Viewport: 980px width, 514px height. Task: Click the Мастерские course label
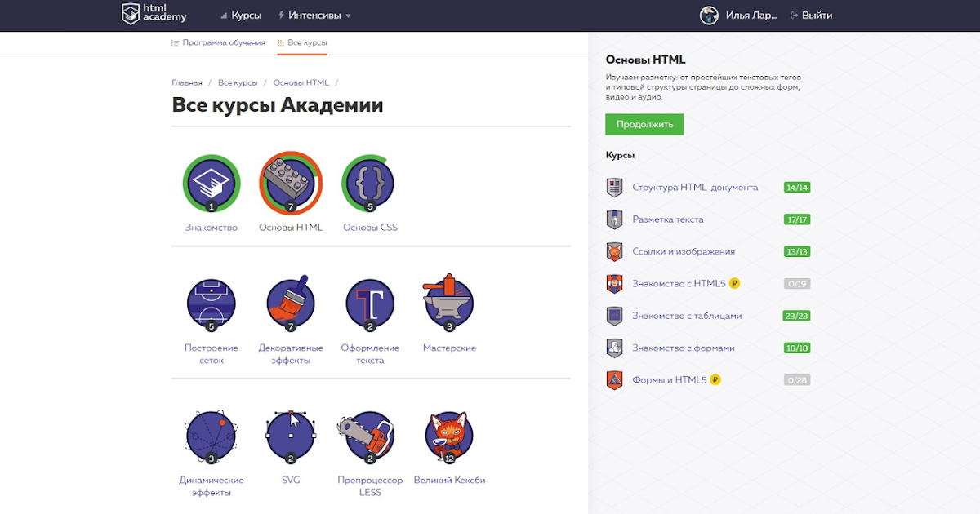pos(449,348)
